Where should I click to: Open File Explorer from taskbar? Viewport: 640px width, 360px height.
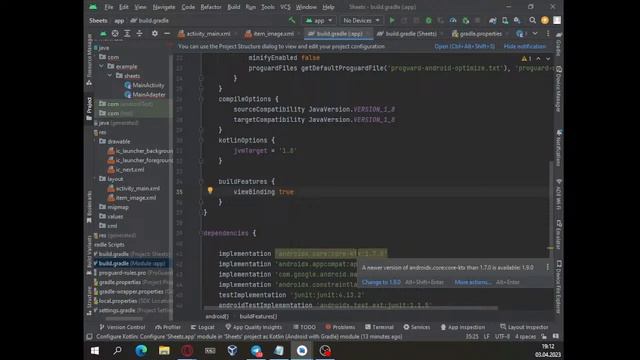click(164, 351)
